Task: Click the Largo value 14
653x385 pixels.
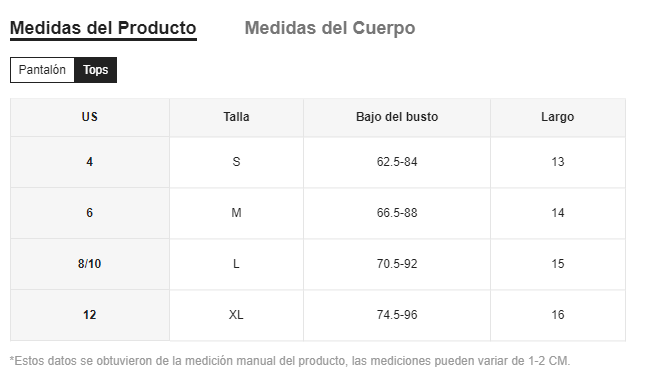Action: pyautogui.click(x=558, y=213)
